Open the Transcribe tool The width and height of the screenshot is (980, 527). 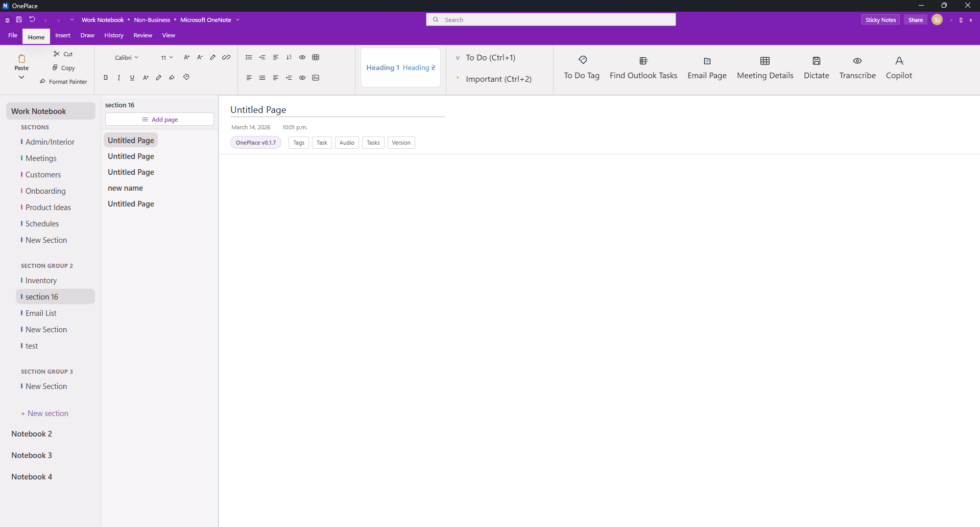pos(857,61)
